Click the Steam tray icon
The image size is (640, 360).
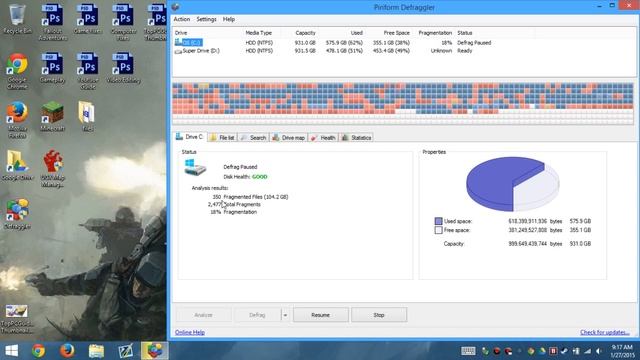point(564,351)
